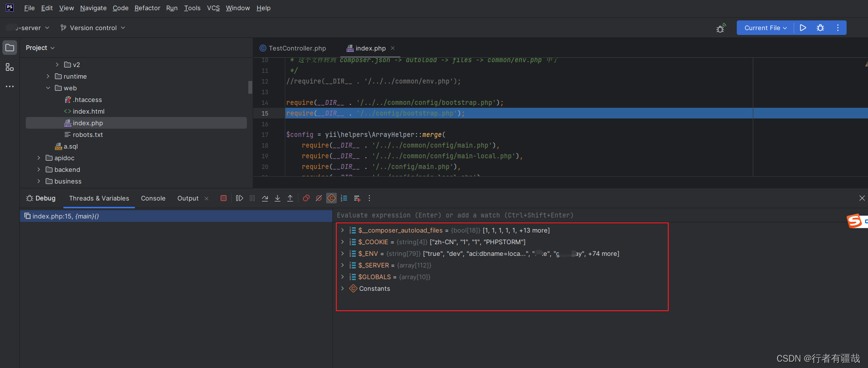The width and height of the screenshot is (868, 368).
Task: Expand the $_ENV variable
Action: pos(343,253)
